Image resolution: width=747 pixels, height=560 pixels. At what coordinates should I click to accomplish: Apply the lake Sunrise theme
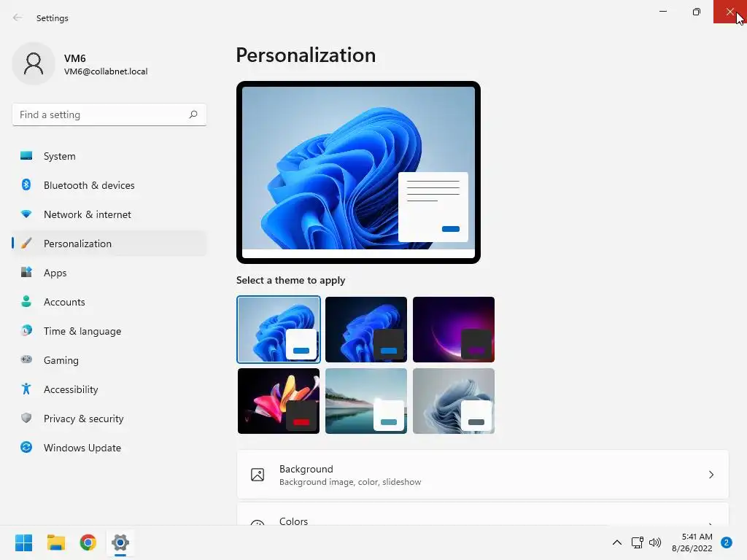(366, 401)
